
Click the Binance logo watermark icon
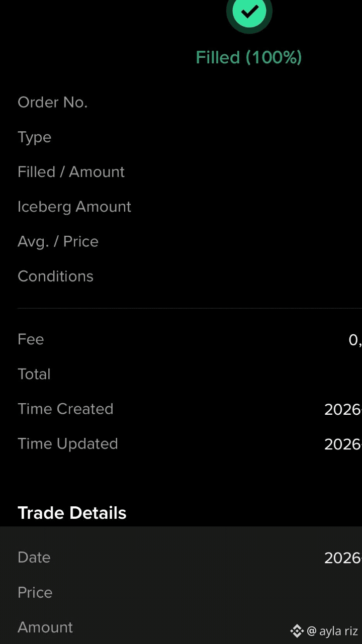(297, 631)
